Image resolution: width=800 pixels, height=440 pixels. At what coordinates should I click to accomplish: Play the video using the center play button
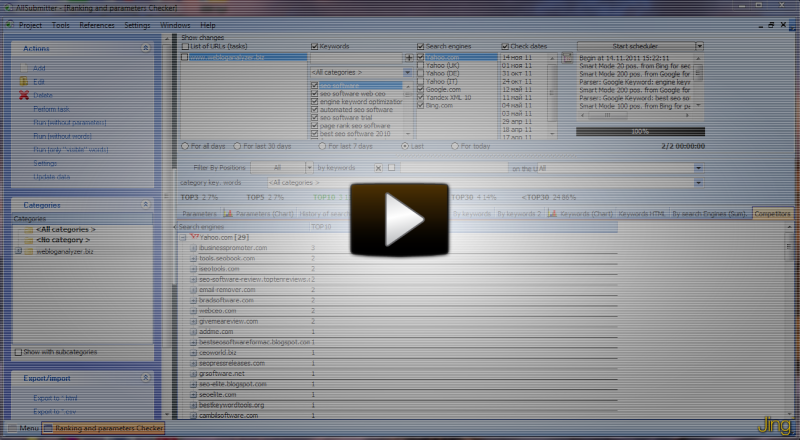click(x=400, y=220)
